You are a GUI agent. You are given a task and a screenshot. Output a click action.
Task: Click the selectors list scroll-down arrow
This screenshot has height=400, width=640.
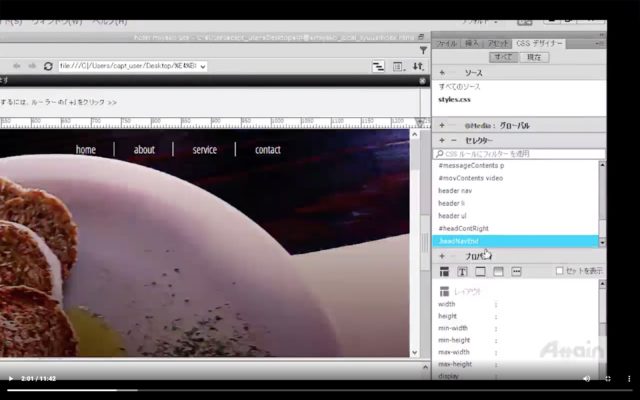pos(602,243)
